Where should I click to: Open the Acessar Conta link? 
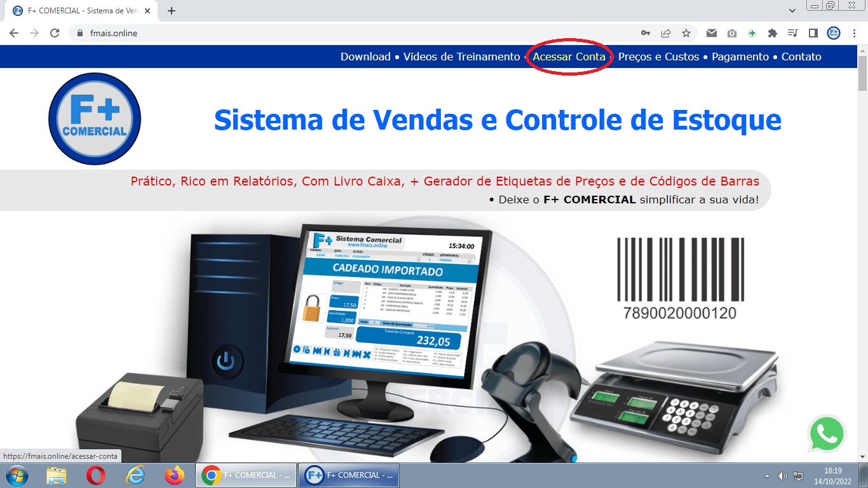(x=569, y=57)
